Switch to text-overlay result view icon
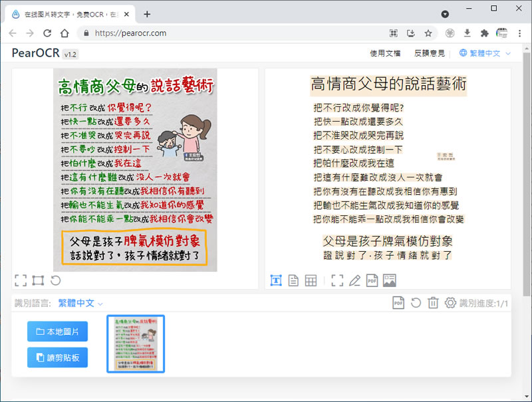 pyautogui.click(x=276, y=280)
